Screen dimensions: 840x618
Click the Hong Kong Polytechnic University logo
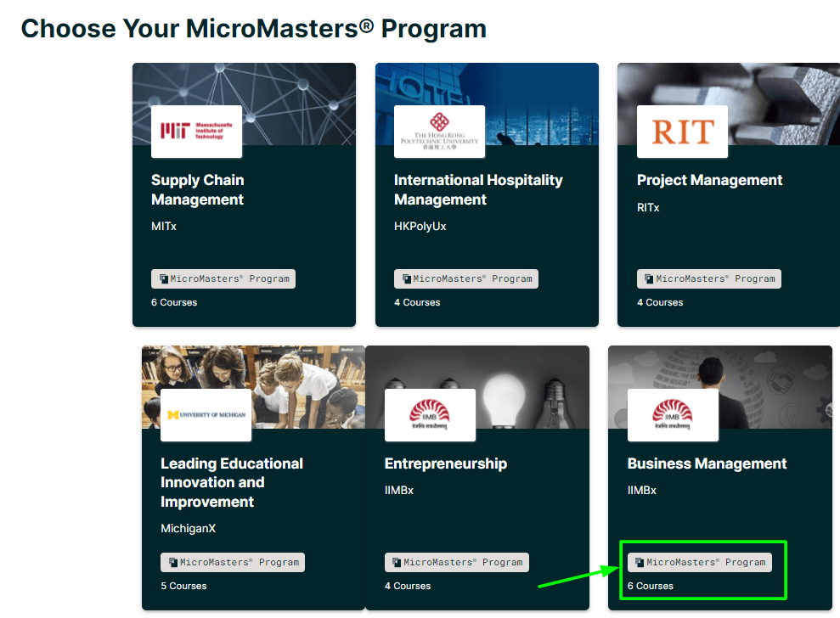click(439, 132)
